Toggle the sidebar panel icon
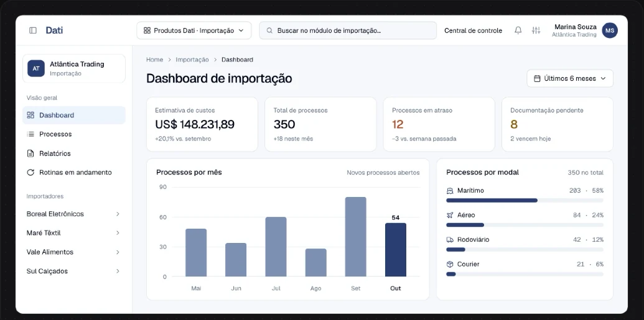Viewport: 644px width, 320px height. tap(33, 30)
